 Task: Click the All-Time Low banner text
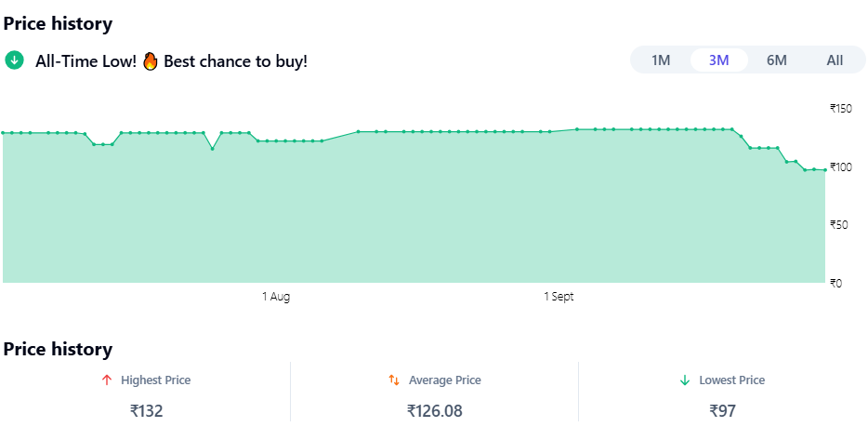point(85,61)
